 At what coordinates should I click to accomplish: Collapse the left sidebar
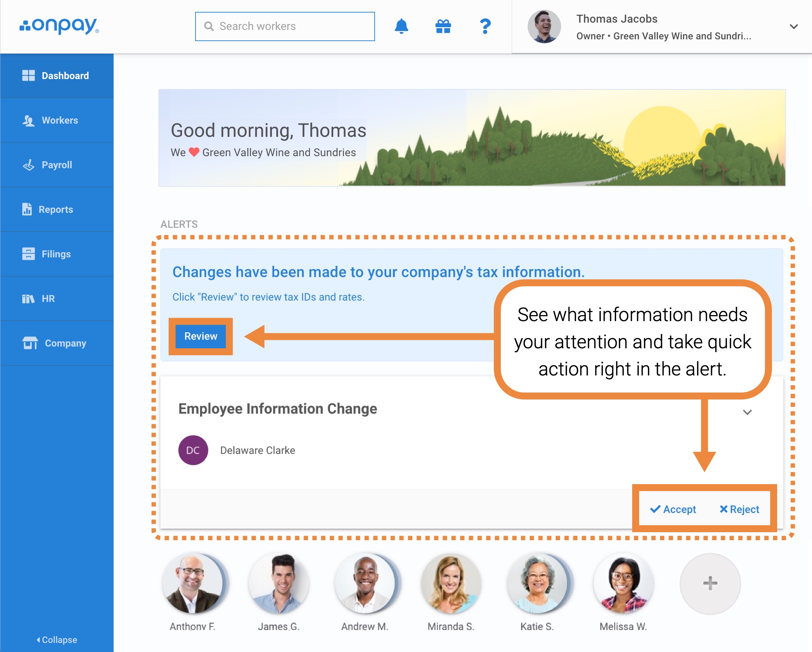(x=56, y=639)
